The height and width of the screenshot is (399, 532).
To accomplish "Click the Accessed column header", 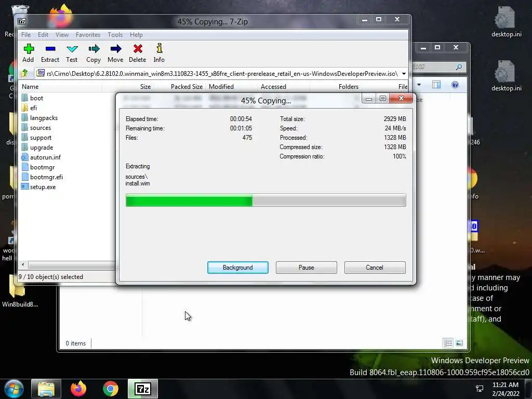I will tap(283, 87).
